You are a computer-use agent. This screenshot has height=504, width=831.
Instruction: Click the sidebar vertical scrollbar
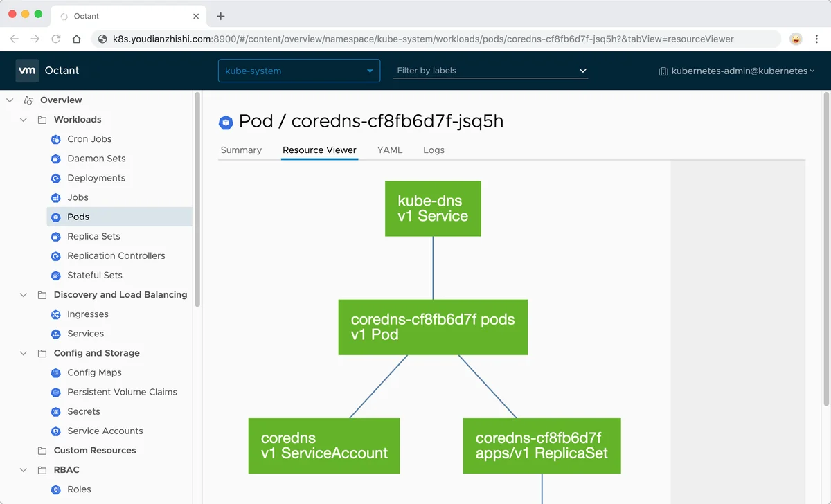197,200
